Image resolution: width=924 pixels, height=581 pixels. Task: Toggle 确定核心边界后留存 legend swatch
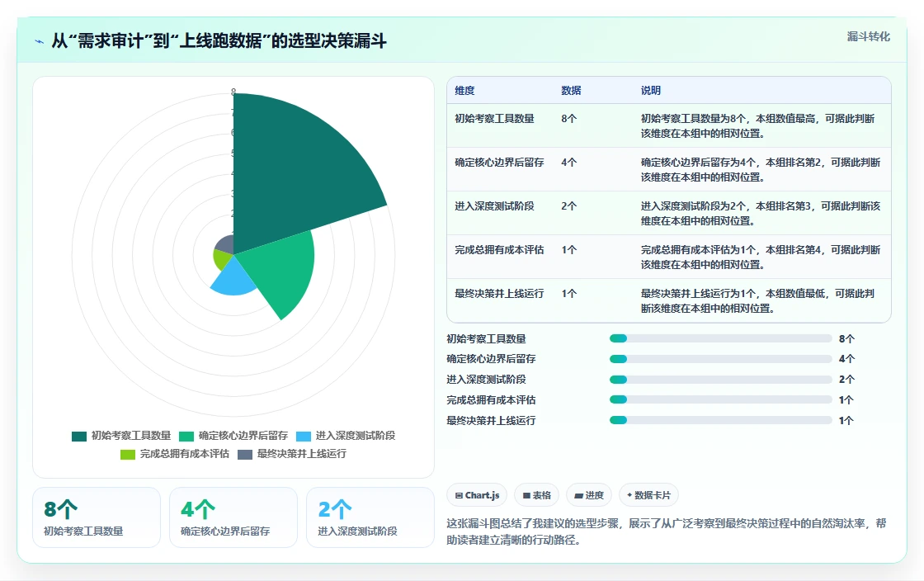coord(186,436)
